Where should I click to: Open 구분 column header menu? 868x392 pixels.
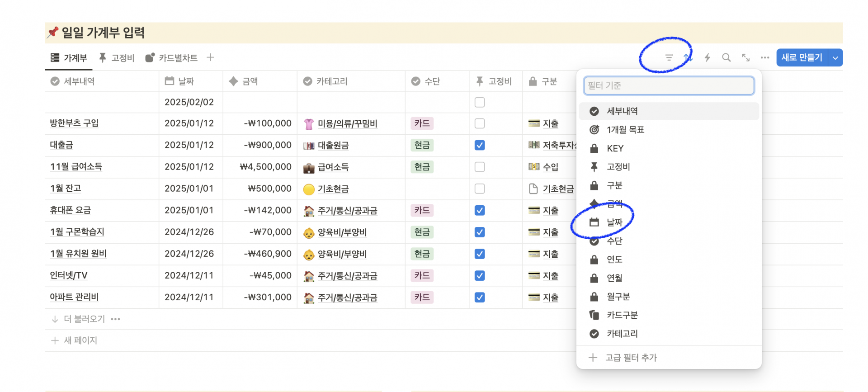point(549,81)
